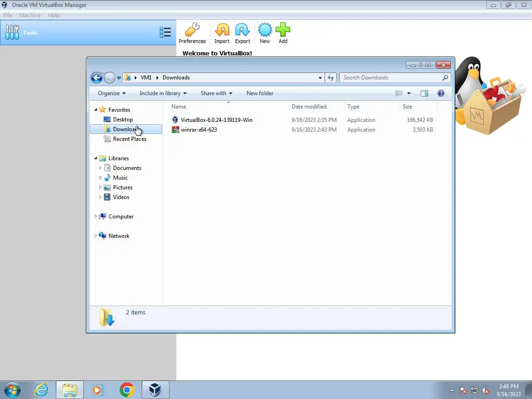Open the Include in library menu
The image size is (532, 399).
pos(163,93)
